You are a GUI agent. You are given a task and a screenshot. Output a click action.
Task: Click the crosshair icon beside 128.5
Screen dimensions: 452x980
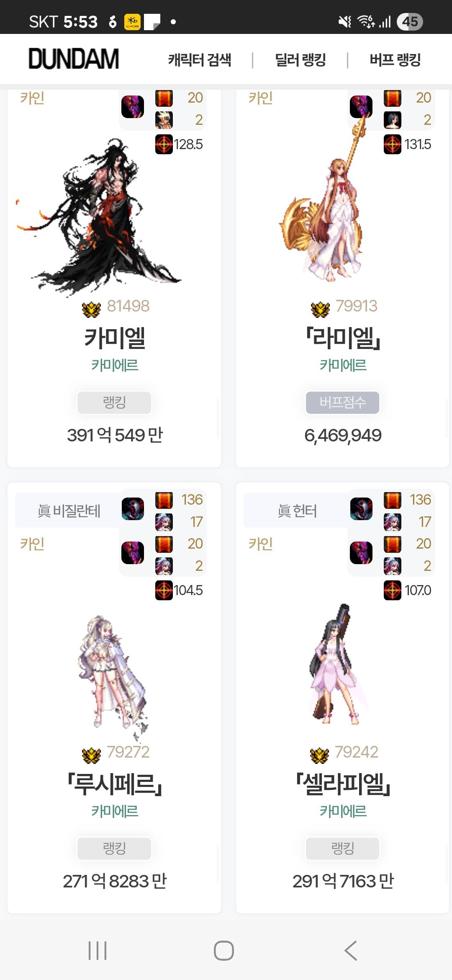coord(164,144)
